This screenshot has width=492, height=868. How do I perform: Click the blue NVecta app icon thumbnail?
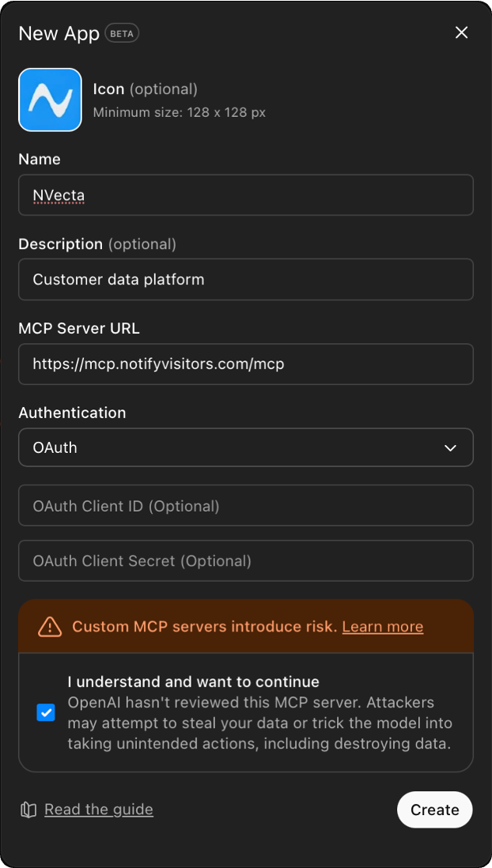pyautogui.click(x=50, y=100)
